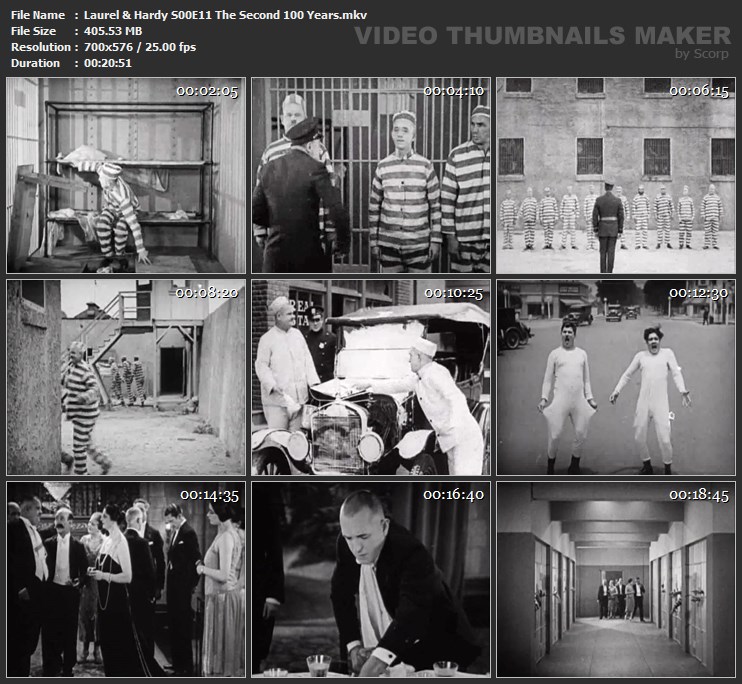Open the thumbnail stamped 00:16:40
The image size is (742, 684).
point(371,579)
